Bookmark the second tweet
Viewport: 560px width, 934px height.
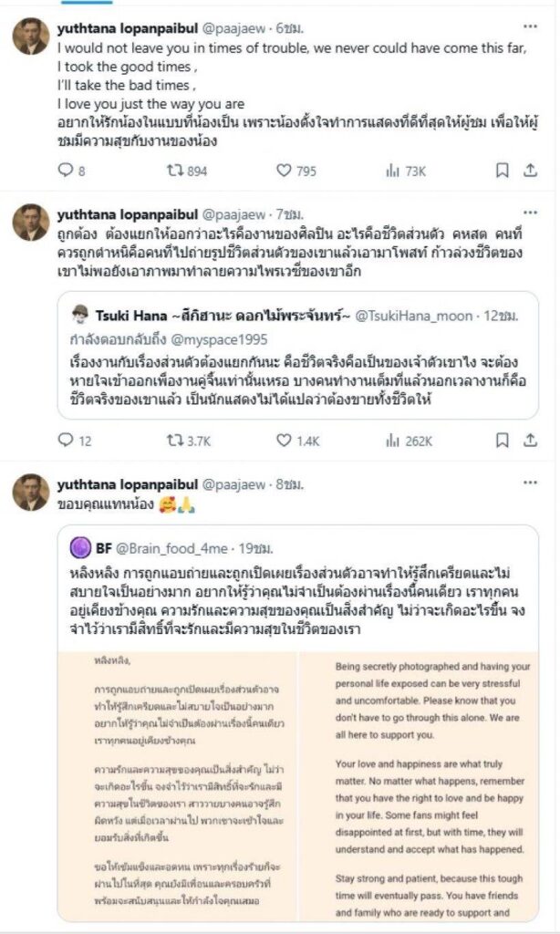click(x=502, y=441)
